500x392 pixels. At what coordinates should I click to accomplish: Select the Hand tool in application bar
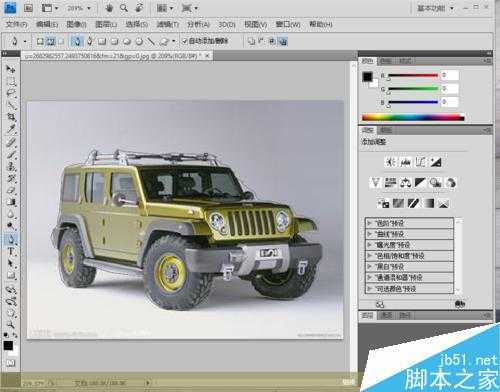109,8
